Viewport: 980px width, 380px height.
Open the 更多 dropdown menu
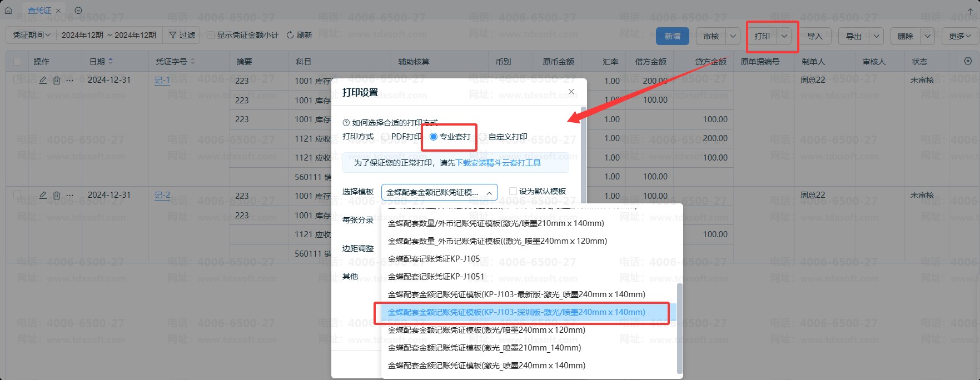tap(959, 36)
